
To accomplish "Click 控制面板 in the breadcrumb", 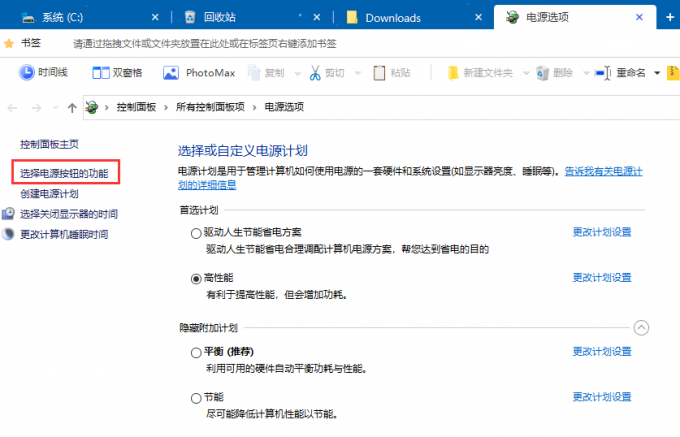I will [136, 107].
